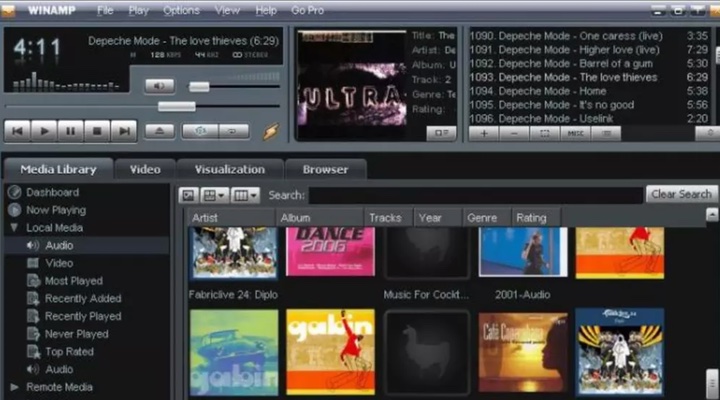
Task: Select the highlighted Audio item under Local Media
Action: 59,246
